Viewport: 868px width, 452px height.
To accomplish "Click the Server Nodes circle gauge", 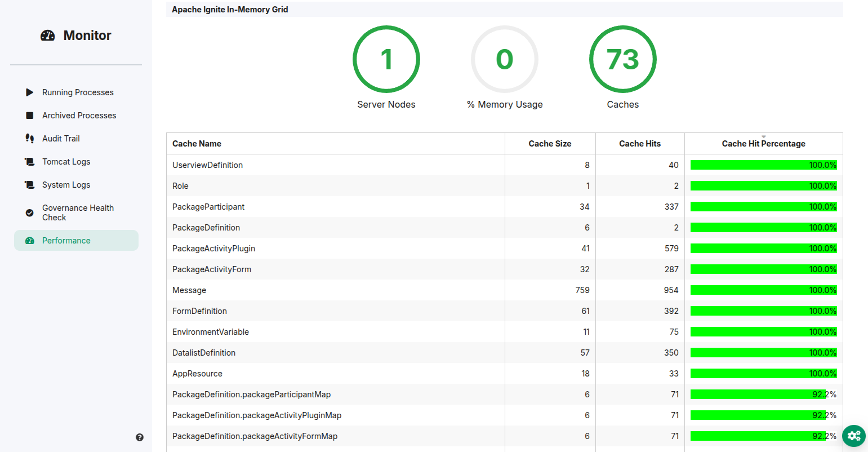I will (386, 59).
